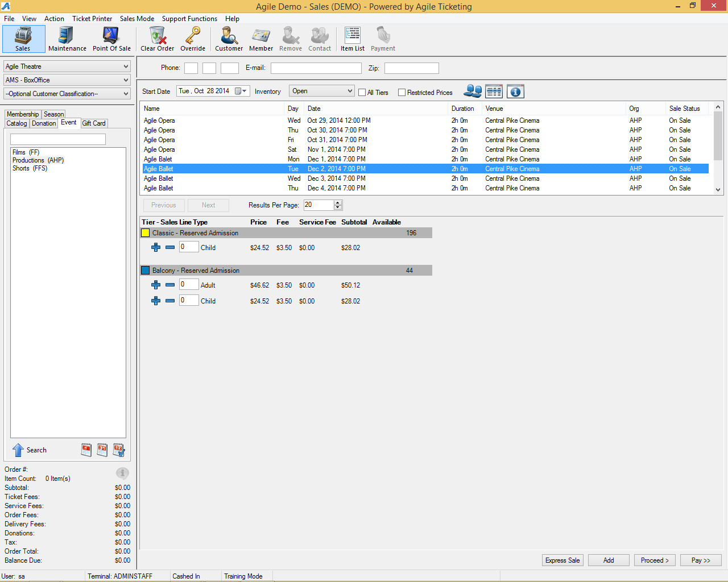The height and width of the screenshot is (582, 728).
Task: Add one Balcony Adult ticket with plus
Action: tap(156, 285)
